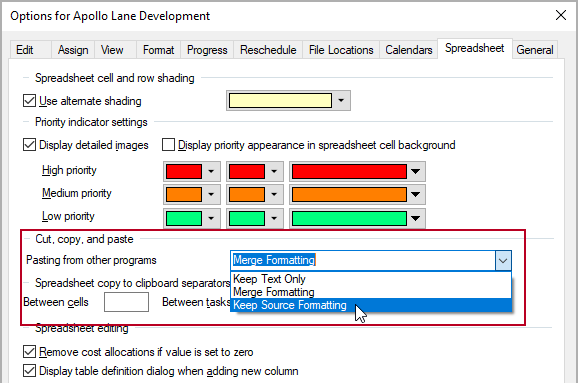Open first Medium priority color dropdown arrow

point(211,194)
